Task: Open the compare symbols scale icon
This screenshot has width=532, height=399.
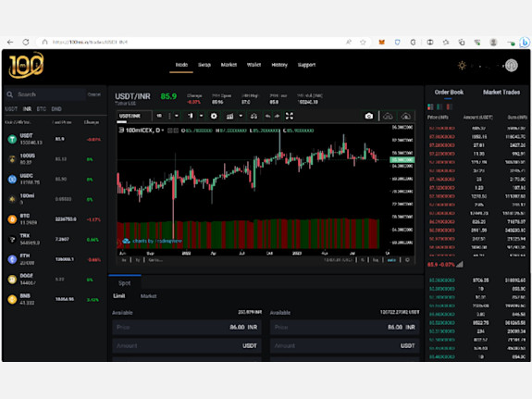Action: click(254, 116)
